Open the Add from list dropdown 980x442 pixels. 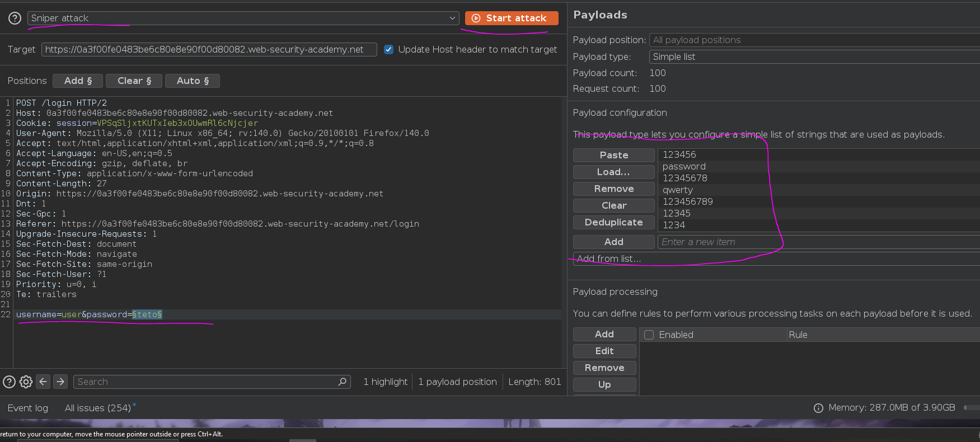click(x=776, y=258)
